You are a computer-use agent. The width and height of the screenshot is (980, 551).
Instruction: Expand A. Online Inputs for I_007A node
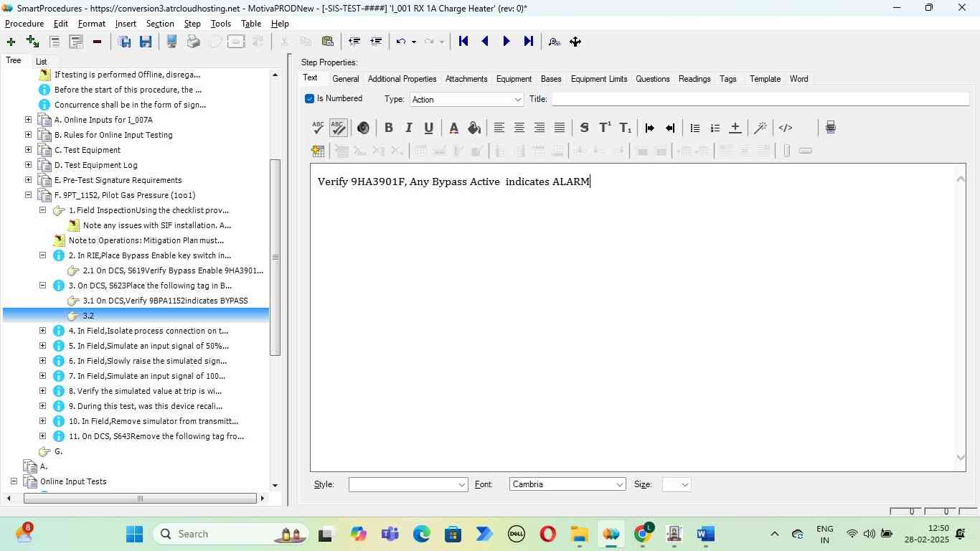pyautogui.click(x=28, y=120)
